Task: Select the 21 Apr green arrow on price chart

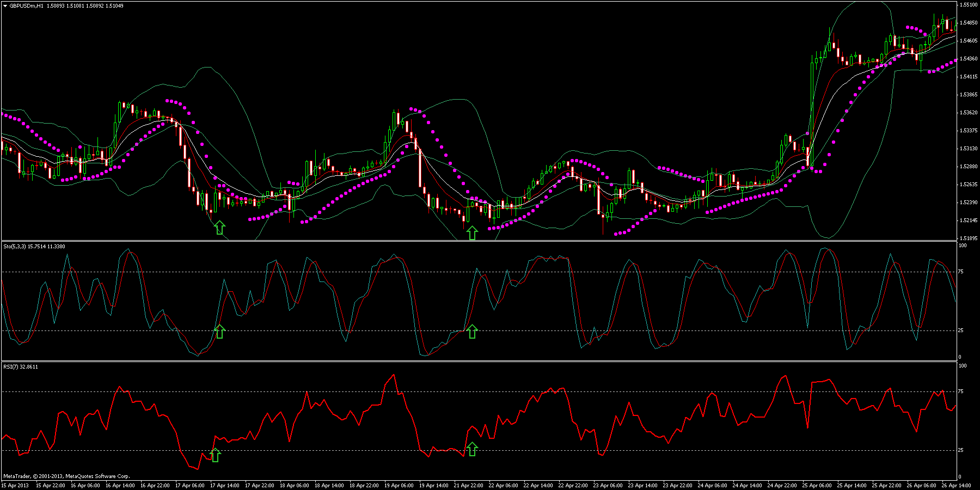Action: tap(472, 233)
